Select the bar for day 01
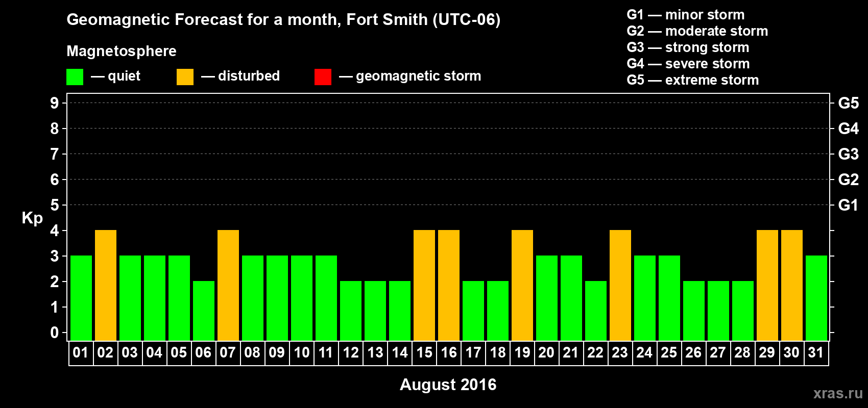 (81, 298)
